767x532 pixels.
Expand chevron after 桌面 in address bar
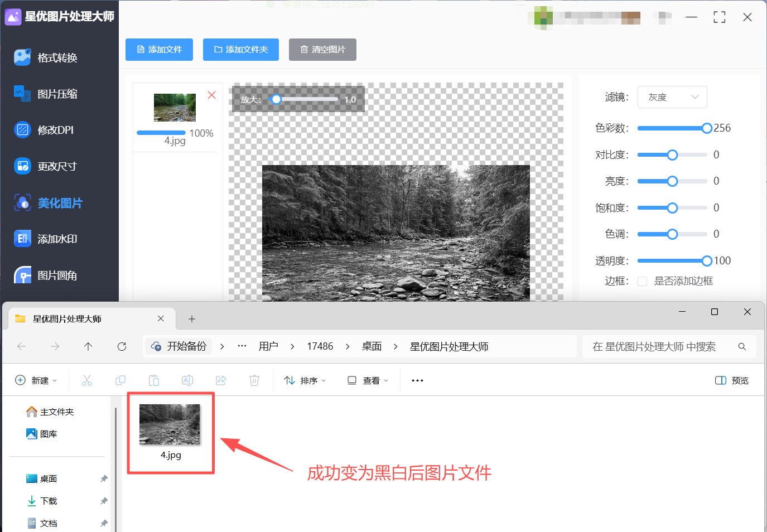pyautogui.click(x=395, y=346)
